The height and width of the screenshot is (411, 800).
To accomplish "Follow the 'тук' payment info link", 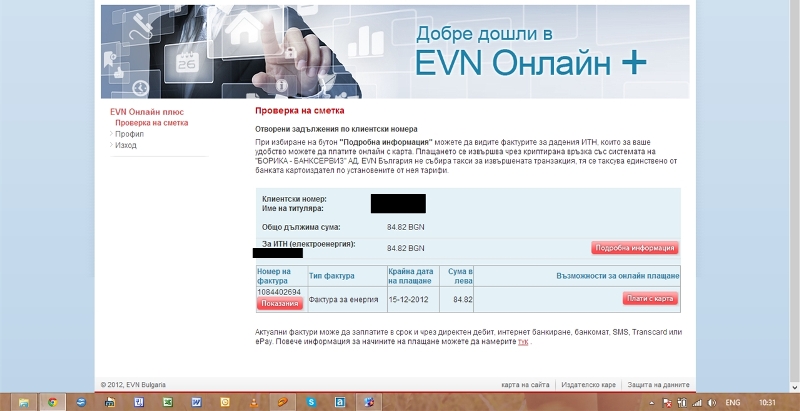I will pos(522,342).
